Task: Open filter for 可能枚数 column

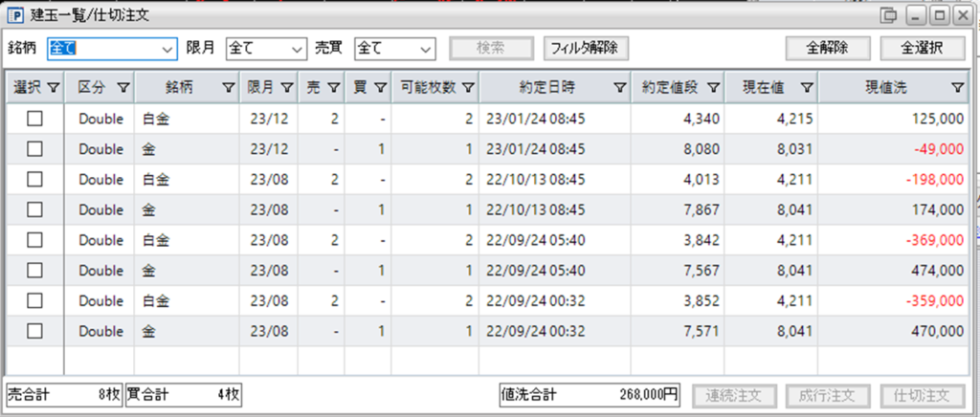Action: [468, 88]
